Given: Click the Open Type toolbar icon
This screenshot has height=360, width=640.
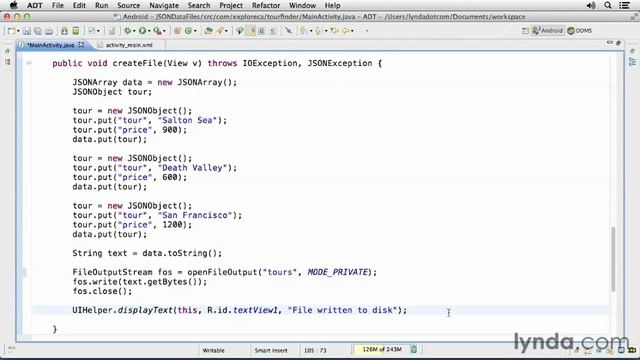Looking at the screenshot, I should tap(209, 31).
